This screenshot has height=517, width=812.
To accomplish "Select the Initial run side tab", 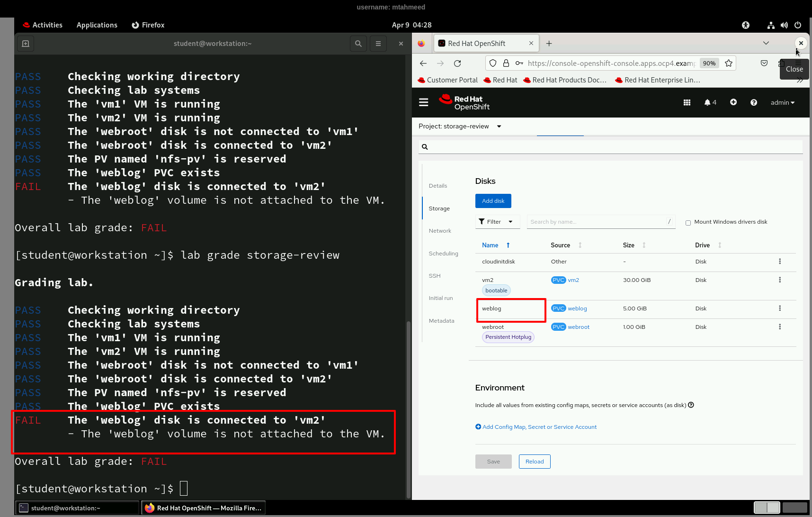I will 441,298.
